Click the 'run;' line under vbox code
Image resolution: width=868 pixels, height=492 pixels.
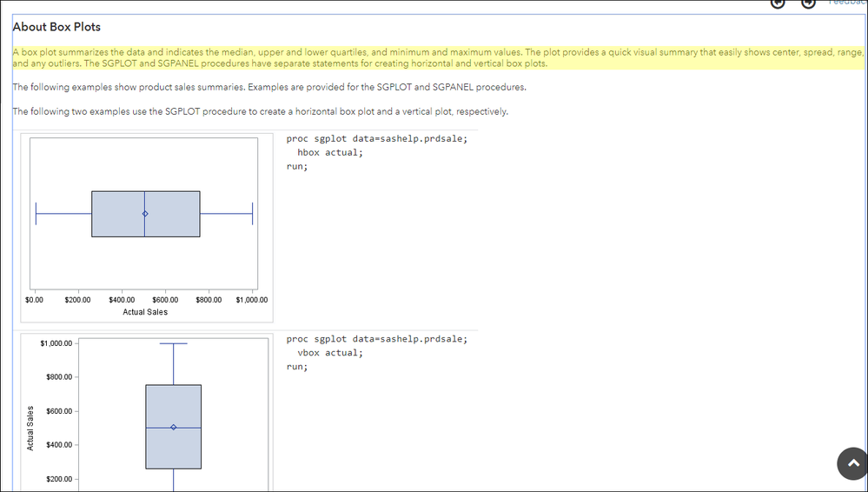[296, 366]
